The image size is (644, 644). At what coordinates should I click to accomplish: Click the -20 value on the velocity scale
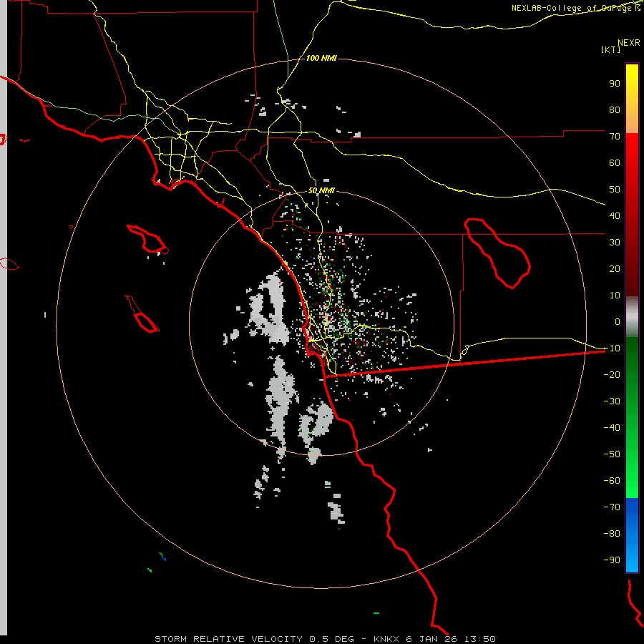click(x=612, y=374)
